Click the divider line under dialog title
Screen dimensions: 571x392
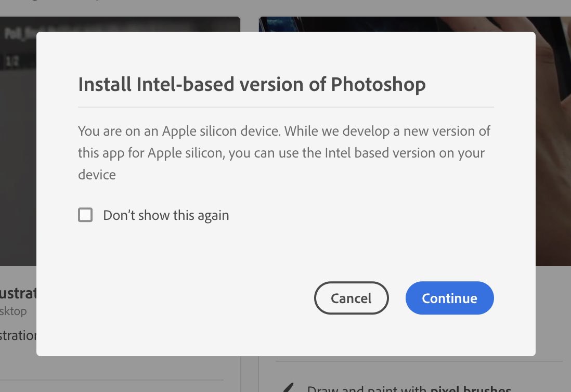286,107
